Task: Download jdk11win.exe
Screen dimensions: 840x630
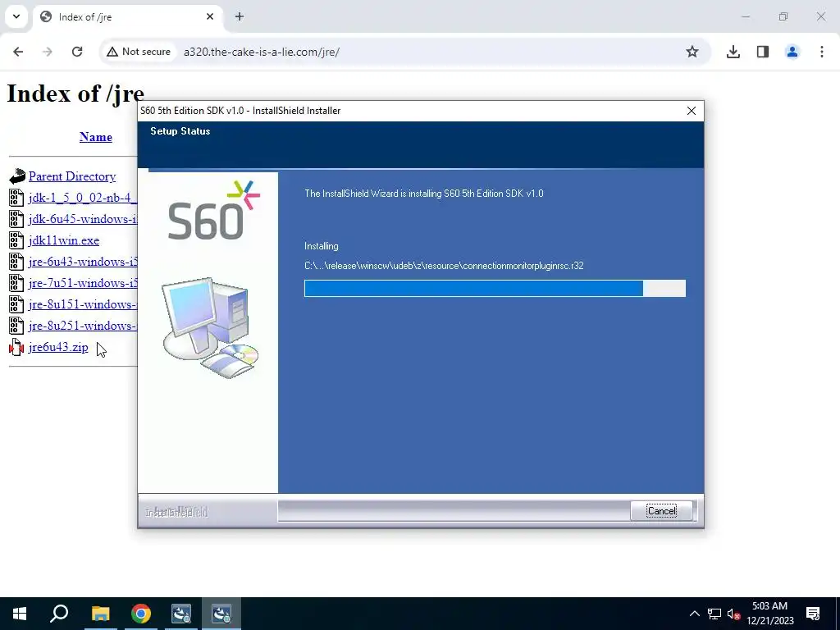Action: point(64,240)
